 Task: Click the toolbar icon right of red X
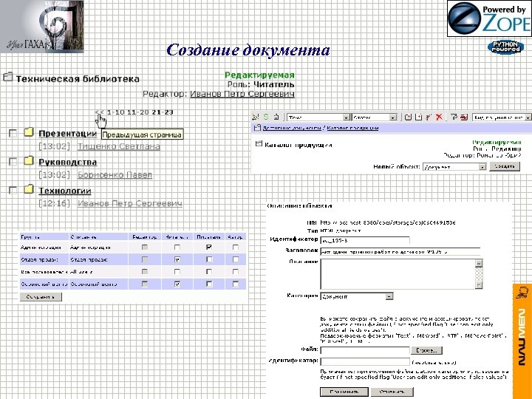[x=454, y=117]
